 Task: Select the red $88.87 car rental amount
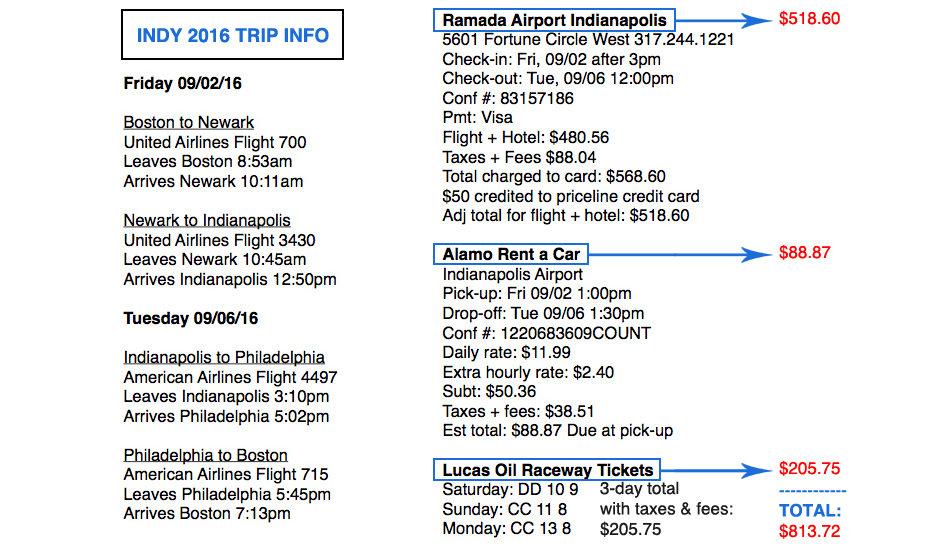pyautogui.click(x=805, y=253)
